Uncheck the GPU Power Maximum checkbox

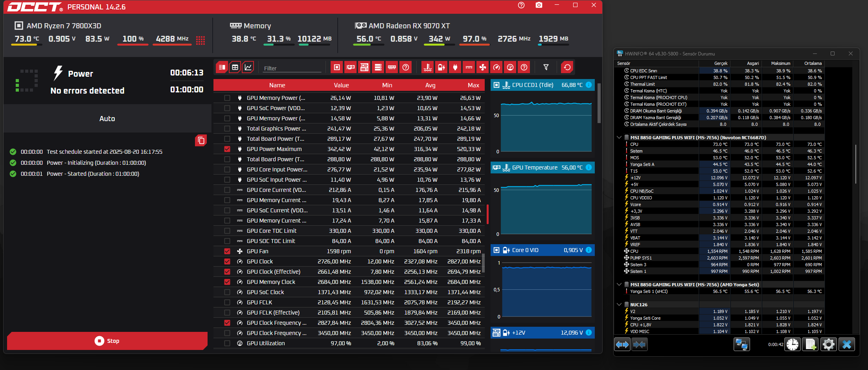pyautogui.click(x=227, y=149)
